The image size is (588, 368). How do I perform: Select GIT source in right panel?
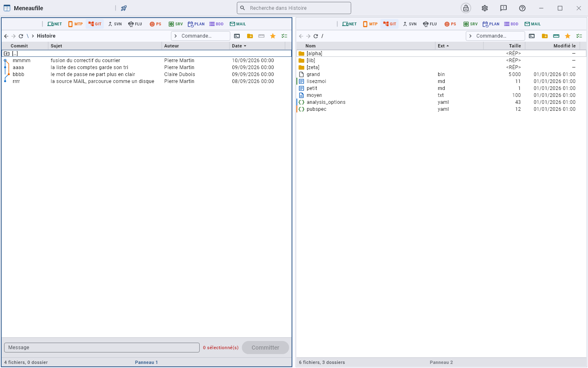(x=390, y=24)
